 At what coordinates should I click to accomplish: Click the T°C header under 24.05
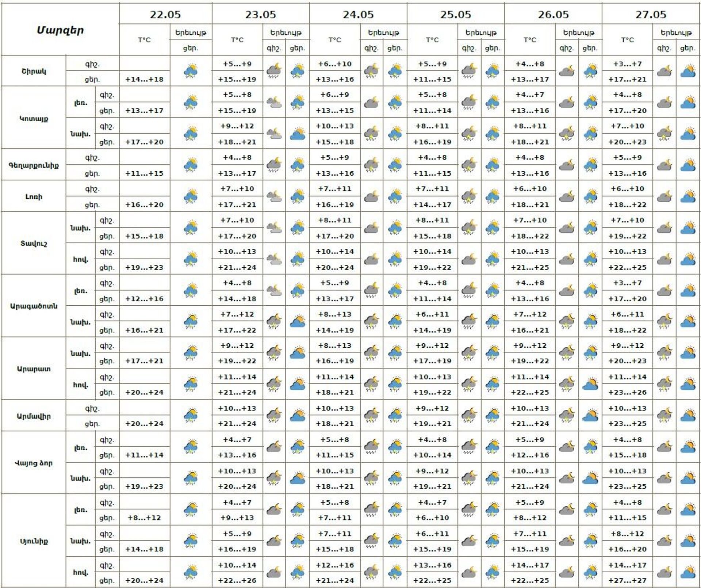[x=335, y=40]
